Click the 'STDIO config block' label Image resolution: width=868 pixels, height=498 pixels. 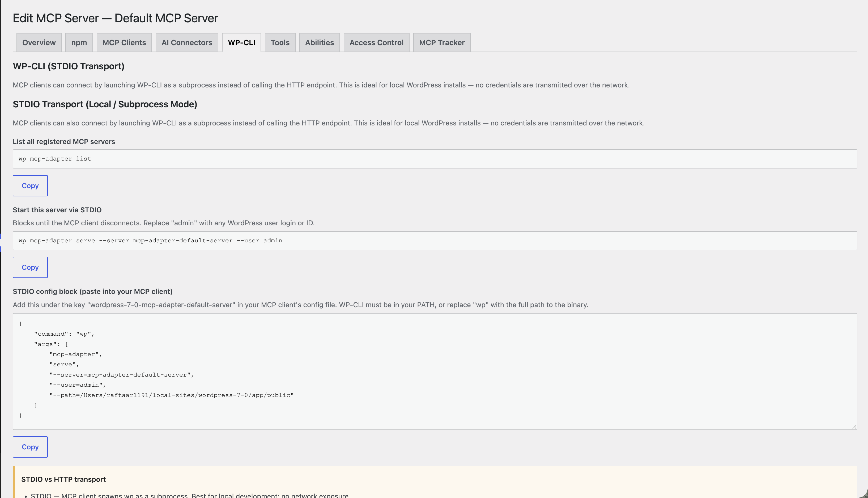(93, 292)
